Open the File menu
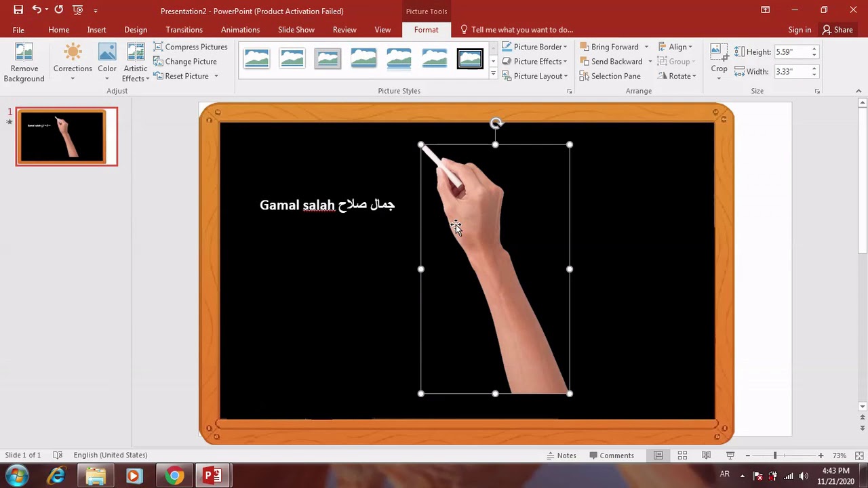The height and width of the screenshot is (488, 868). (18, 30)
